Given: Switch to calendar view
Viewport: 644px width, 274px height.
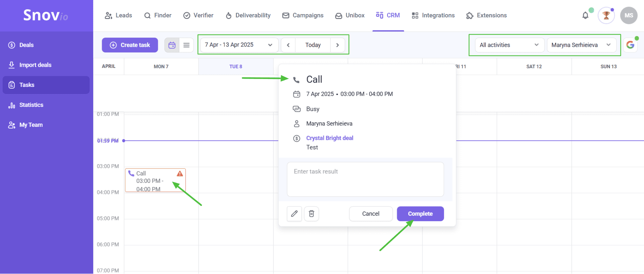Looking at the screenshot, I should pyautogui.click(x=172, y=45).
